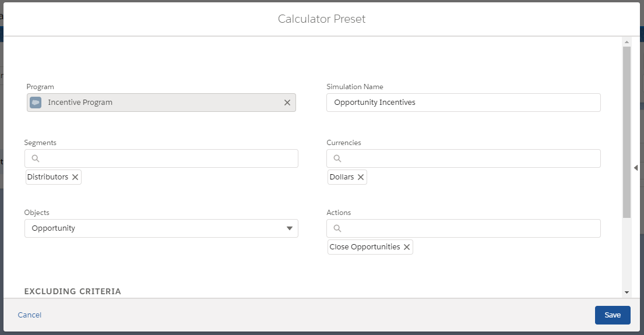Click the Objects field label
The height and width of the screenshot is (335, 644).
click(x=37, y=212)
